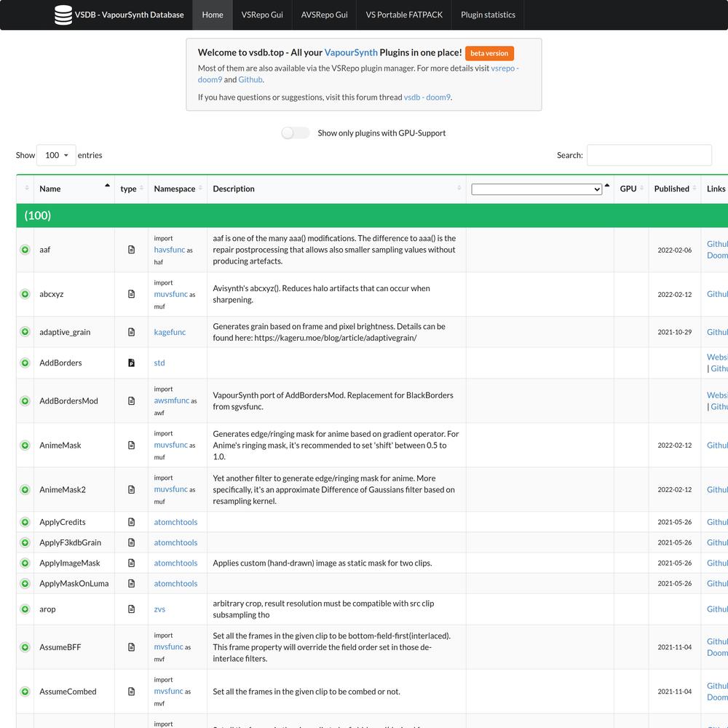Open the VSRepo Gui page
The width and height of the screenshot is (728, 728).
click(262, 15)
